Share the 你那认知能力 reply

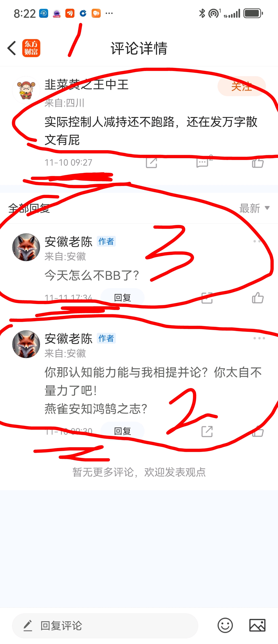tap(207, 431)
